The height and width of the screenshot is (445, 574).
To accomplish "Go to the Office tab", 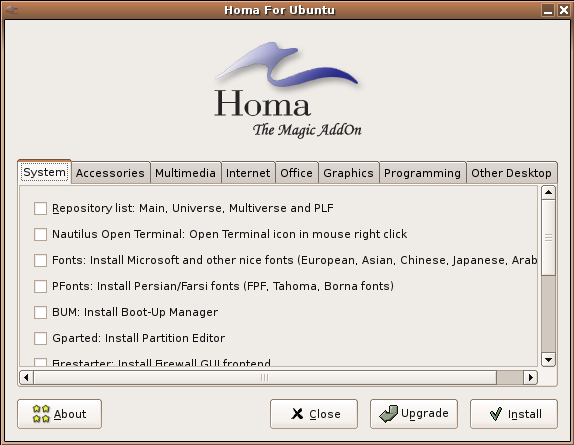I will (296, 173).
